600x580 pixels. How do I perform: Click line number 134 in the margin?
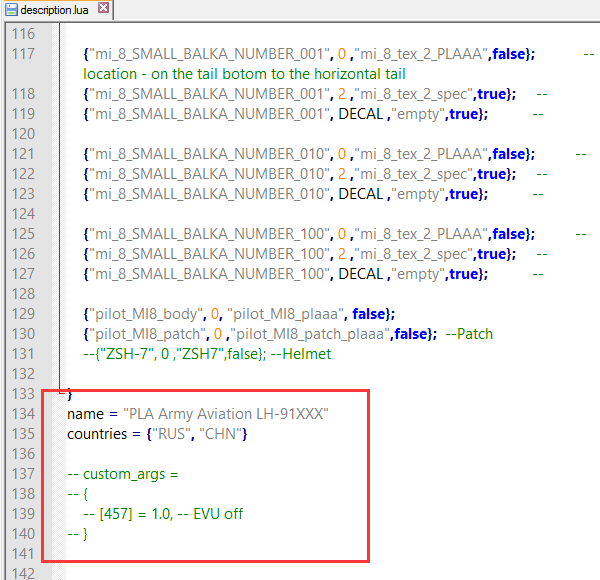pyautogui.click(x=23, y=414)
